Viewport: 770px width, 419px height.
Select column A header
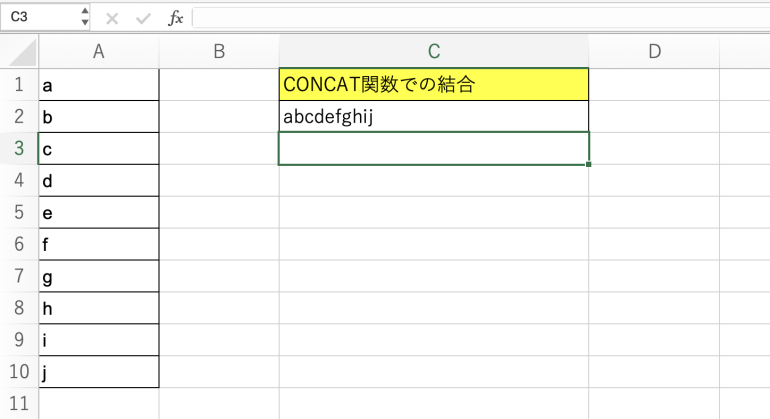[99, 52]
